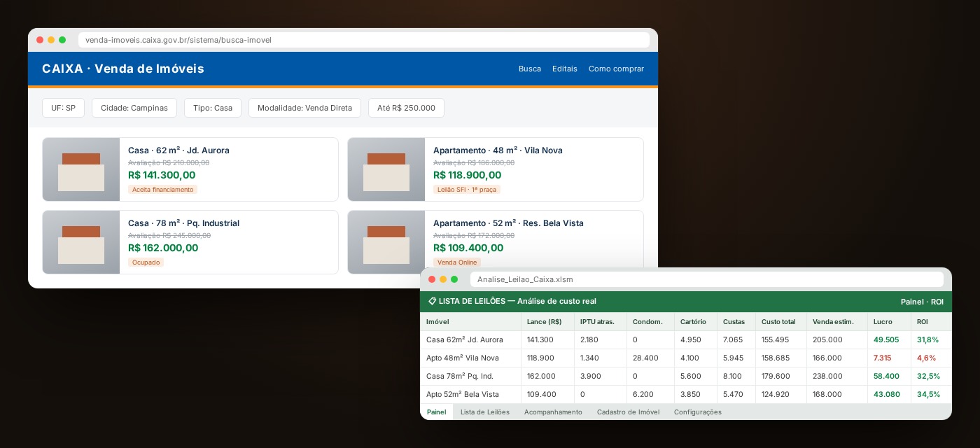
Task: Select the Custo total cell 179.600
Action: pos(781,376)
